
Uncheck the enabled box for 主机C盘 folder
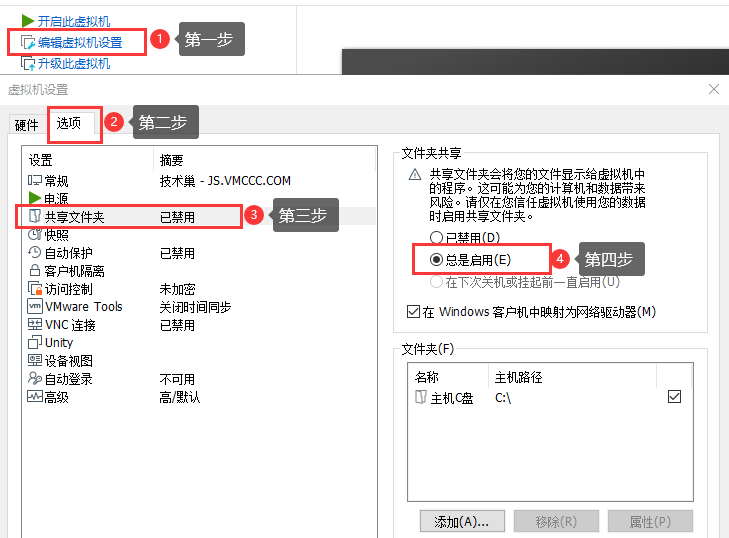click(x=674, y=397)
